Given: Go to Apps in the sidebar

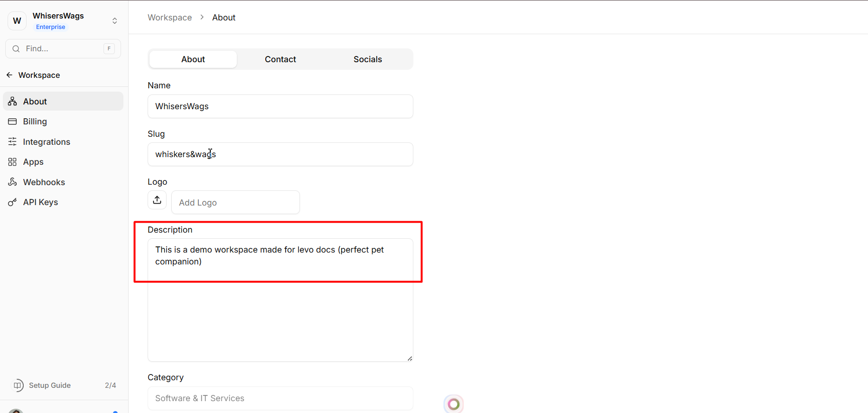Looking at the screenshot, I should [33, 162].
